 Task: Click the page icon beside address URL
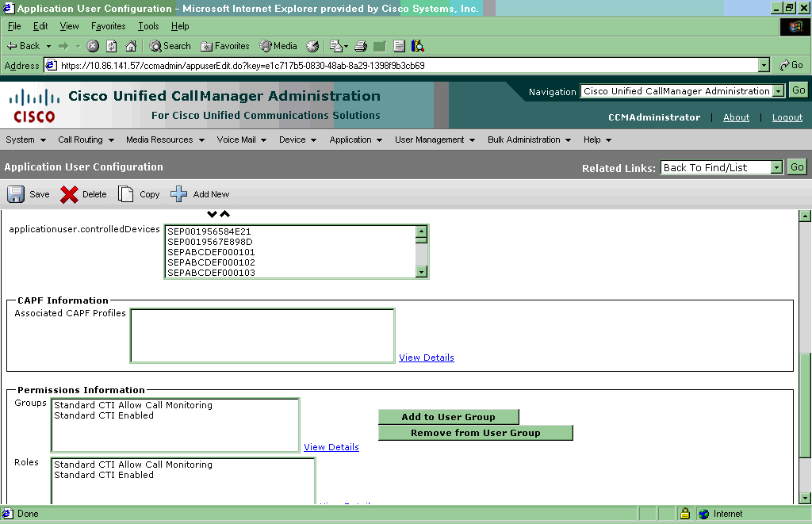click(x=51, y=65)
